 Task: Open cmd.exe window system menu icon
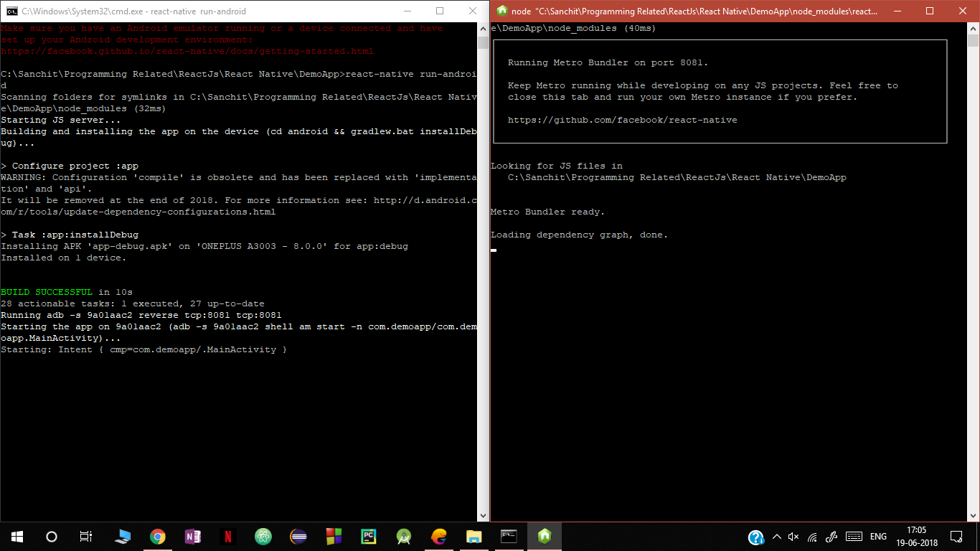(x=11, y=11)
